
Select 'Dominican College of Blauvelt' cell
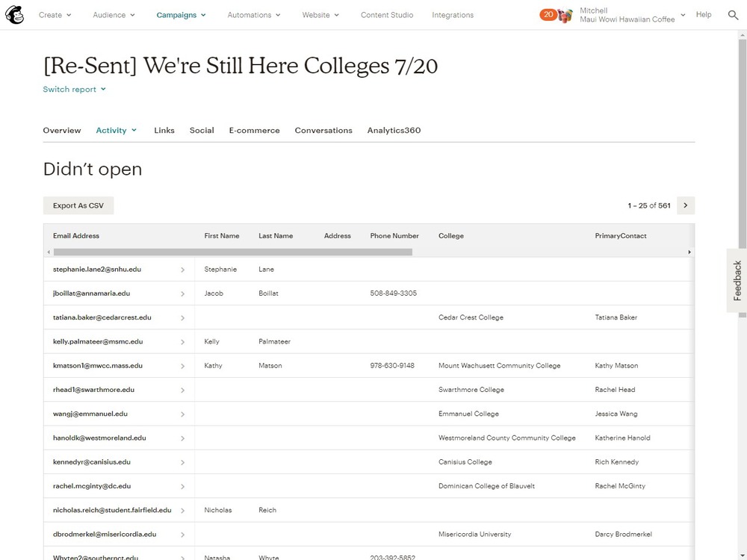click(486, 486)
